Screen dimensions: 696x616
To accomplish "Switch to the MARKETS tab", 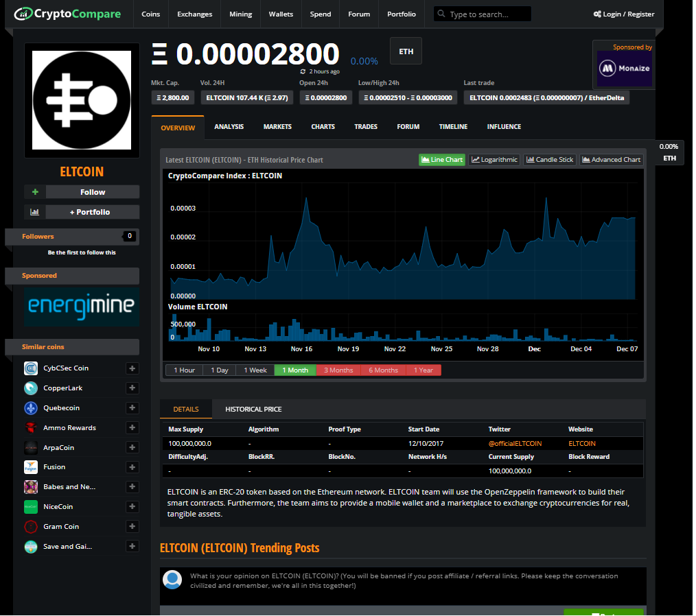I will coord(277,127).
